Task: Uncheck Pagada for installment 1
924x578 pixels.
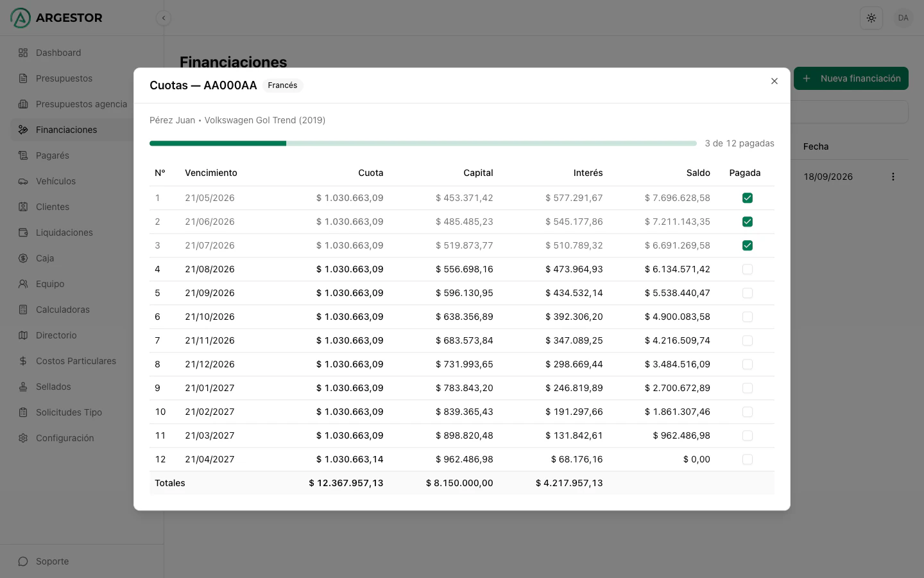Action: pos(748,198)
